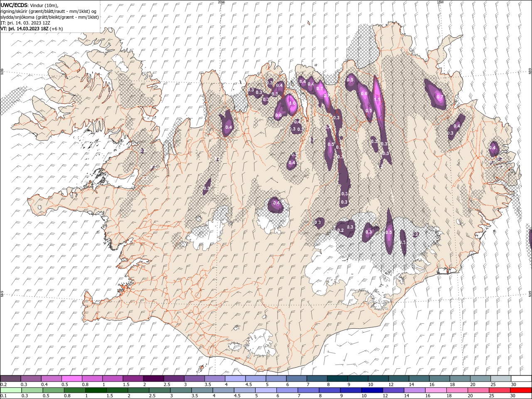Viewport: 532px width, 399px height.
Task: Click the UWC/ECDS Vindur (10m) title line
Action: coord(30,5)
